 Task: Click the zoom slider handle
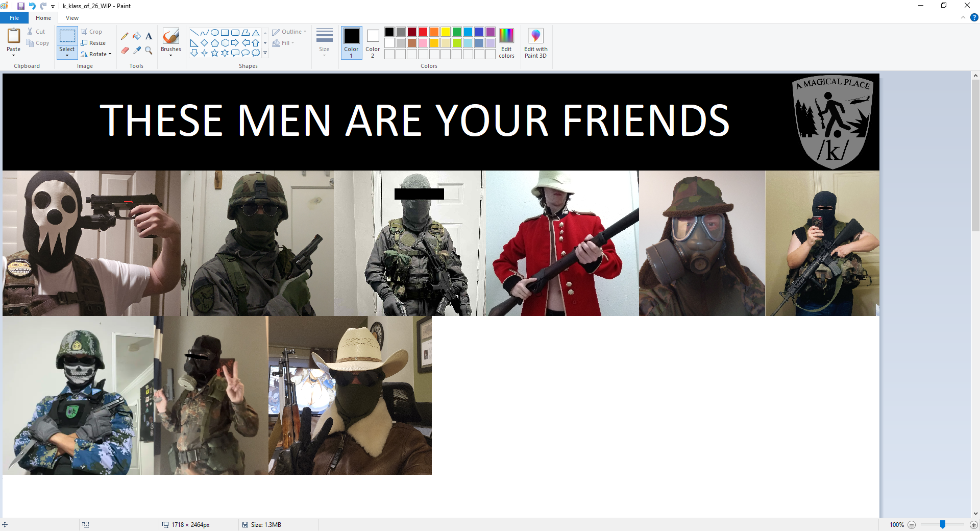coord(943,524)
